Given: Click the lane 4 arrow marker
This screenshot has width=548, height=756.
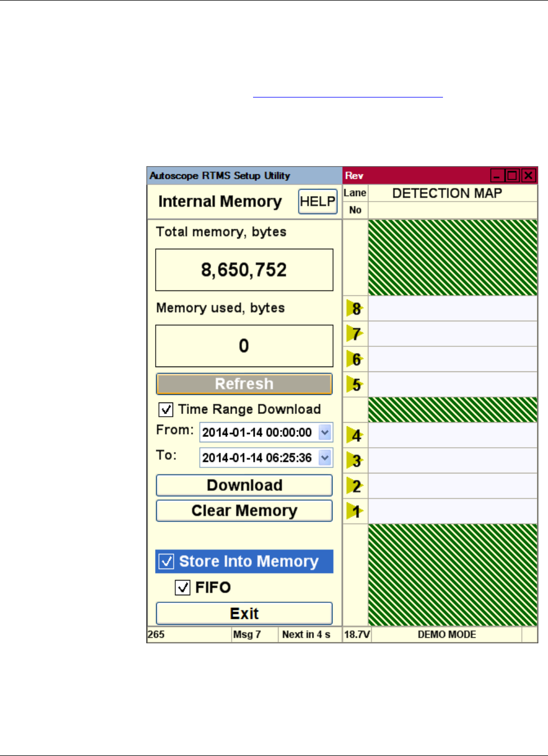Looking at the screenshot, I should tap(355, 435).
